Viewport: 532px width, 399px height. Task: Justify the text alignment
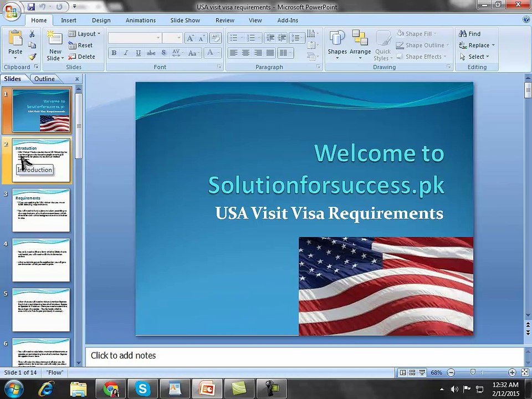click(x=270, y=53)
